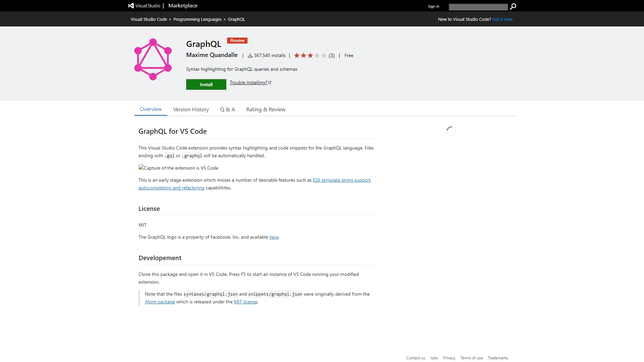Follow the ES6 template string support link
The width and height of the screenshot is (644, 362).
(341, 180)
